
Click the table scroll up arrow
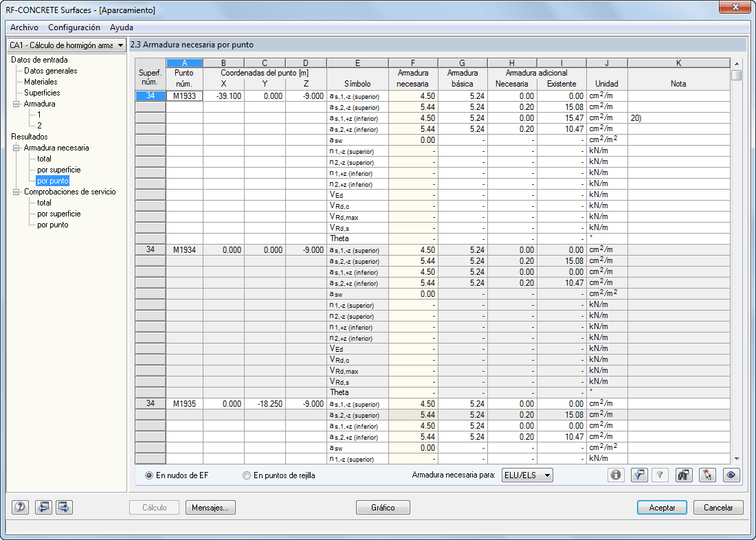(736, 64)
